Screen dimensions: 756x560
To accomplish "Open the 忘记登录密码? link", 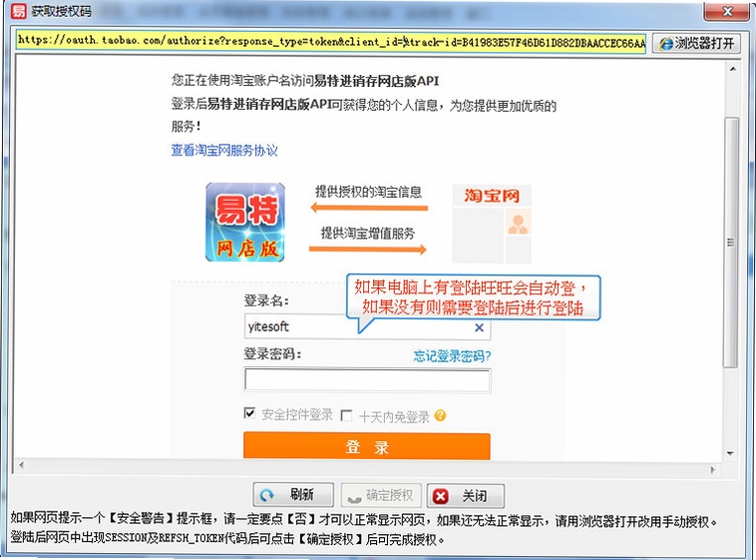I will pyautogui.click(x=452, y=356).
